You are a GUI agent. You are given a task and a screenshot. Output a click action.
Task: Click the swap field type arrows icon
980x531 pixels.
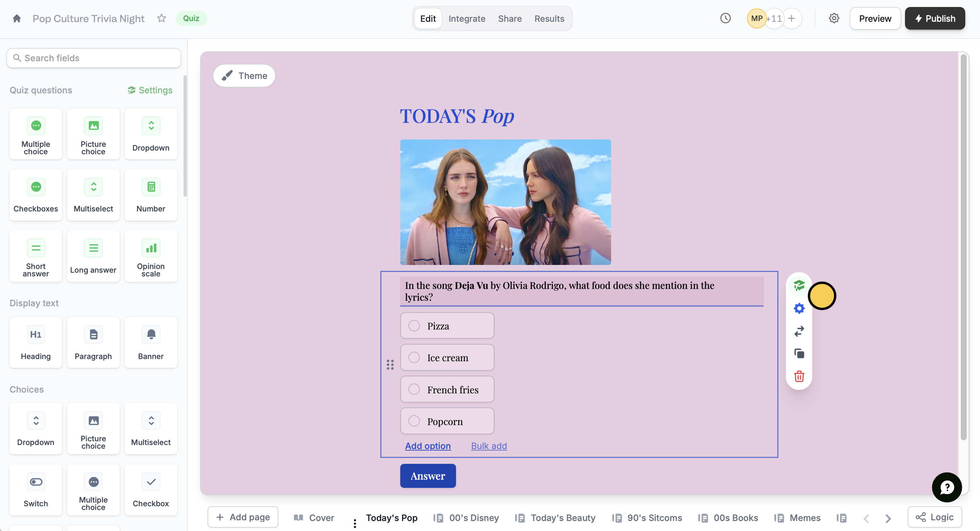pyautogui.click(x=799, y=331)
